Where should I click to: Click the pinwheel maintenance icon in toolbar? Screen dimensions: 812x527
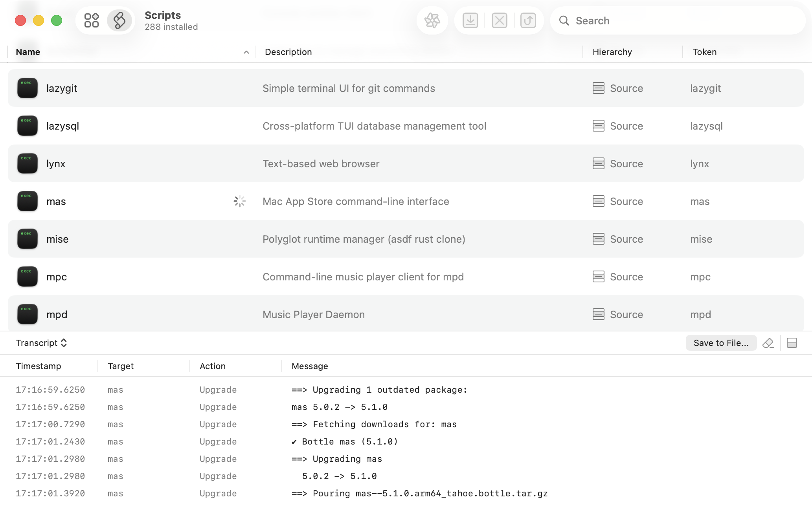point(432,20)
